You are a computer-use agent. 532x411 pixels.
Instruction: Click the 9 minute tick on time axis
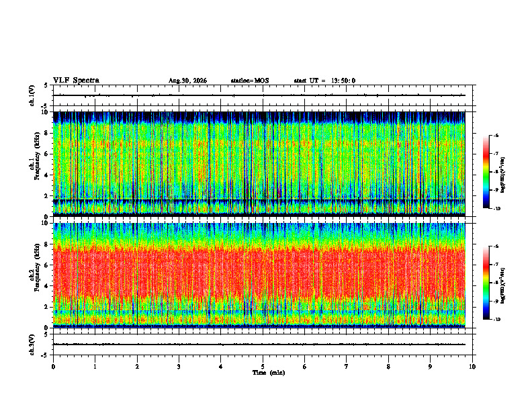point(430,367)
